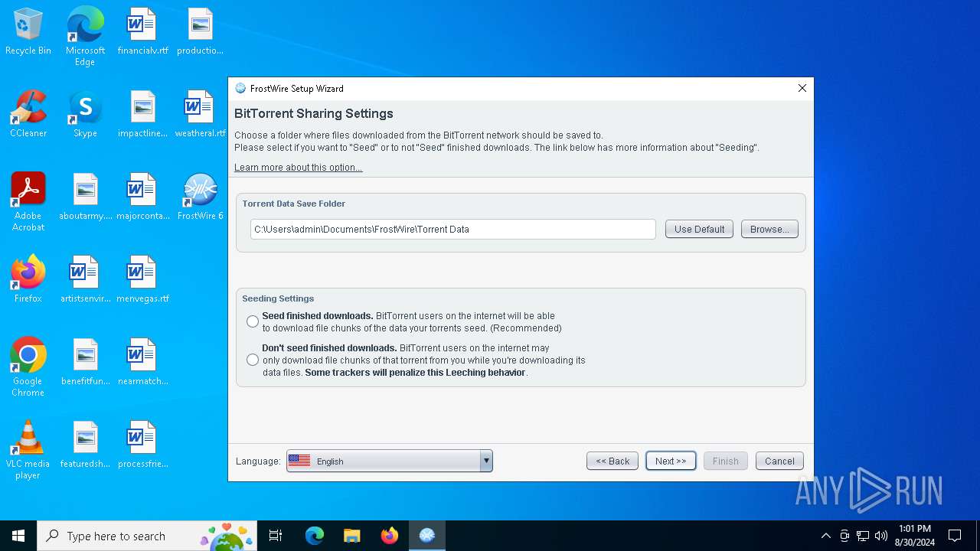Click the Browse... button
980x551 pixels.
pyautogui.click(x=769, y=229)
